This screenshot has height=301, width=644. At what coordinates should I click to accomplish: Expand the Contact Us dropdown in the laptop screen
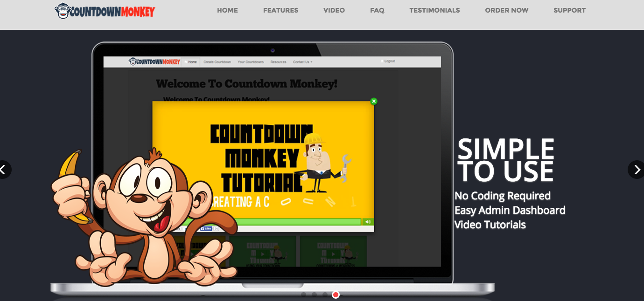(303, 62)
